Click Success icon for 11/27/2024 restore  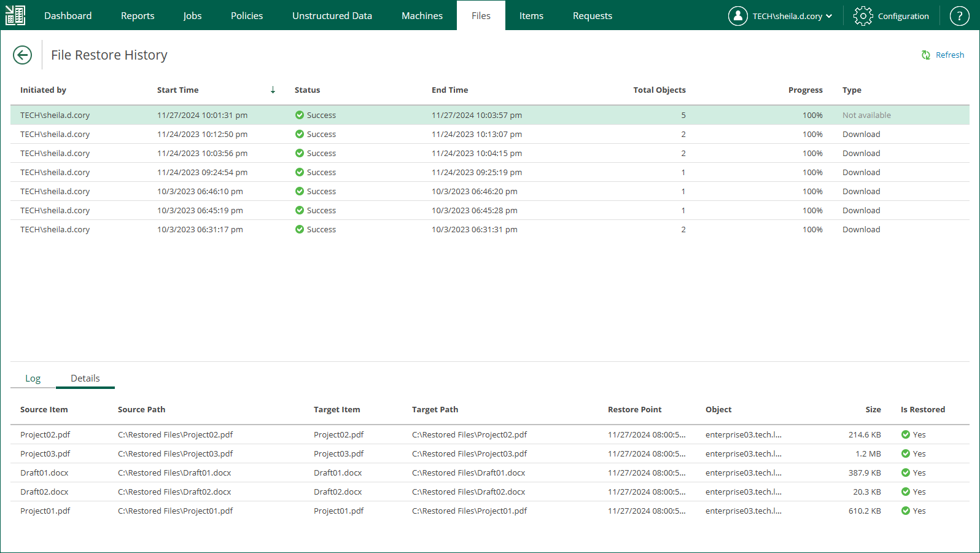click(x=300, y=116)
